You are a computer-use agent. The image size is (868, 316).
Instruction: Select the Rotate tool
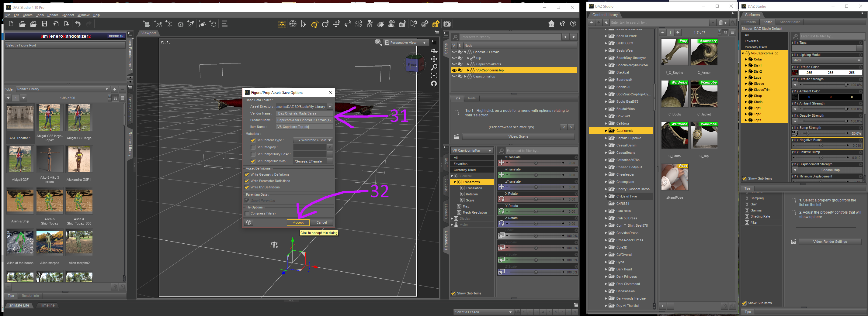pyautogui.click(x=325, y=24)
